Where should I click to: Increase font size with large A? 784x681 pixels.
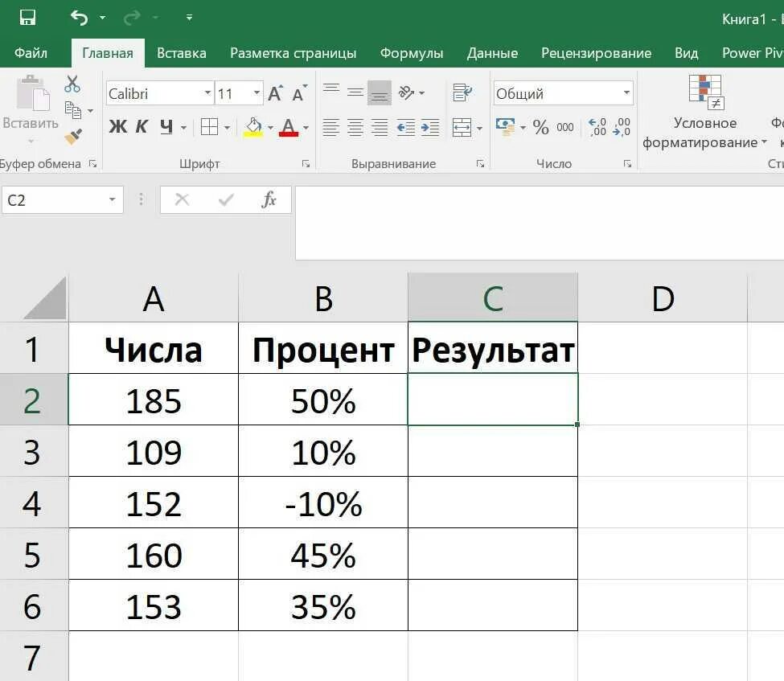(276, 93)
